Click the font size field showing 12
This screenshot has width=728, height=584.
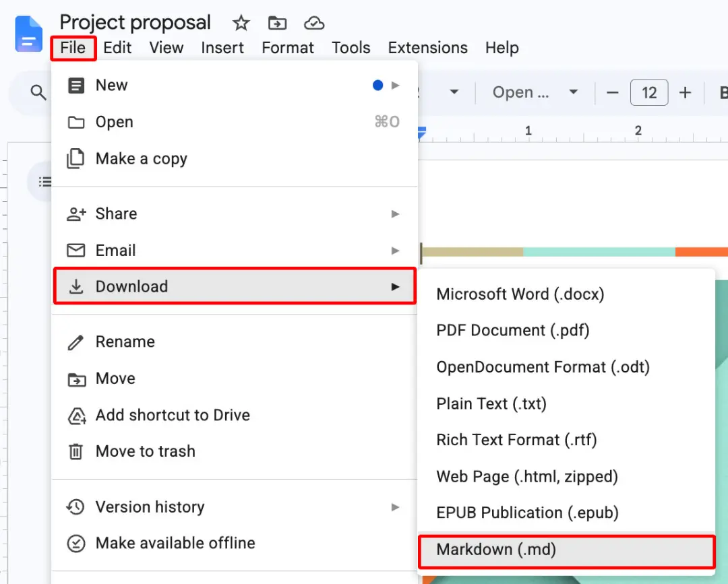(x=649, y=93)
